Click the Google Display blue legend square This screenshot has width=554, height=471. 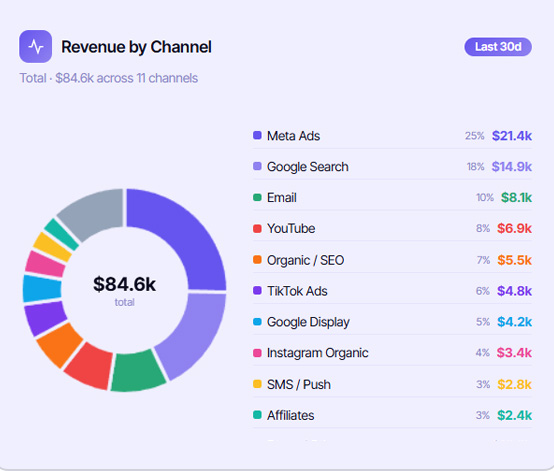tap(257, 322)
